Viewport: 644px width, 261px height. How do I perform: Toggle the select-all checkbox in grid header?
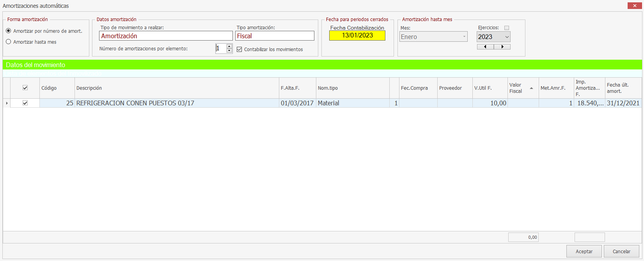(x=25, y=88)
